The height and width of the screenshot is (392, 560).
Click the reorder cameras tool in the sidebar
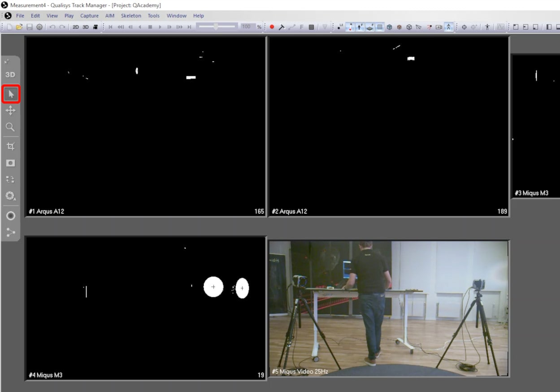point(11,179)
